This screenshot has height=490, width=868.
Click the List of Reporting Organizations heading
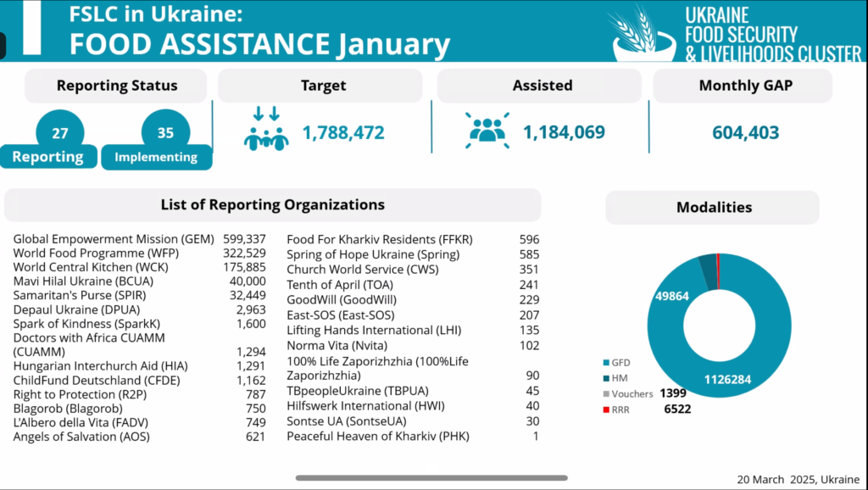pos(272,205)
